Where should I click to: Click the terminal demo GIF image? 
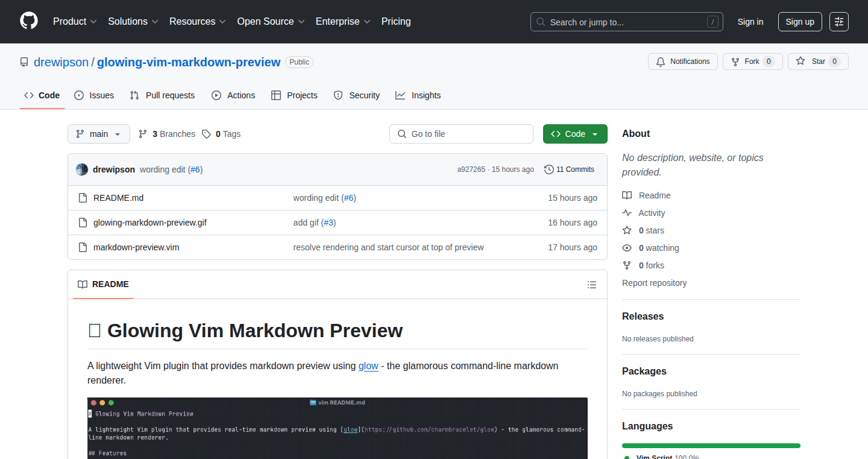tap(338, 428)
